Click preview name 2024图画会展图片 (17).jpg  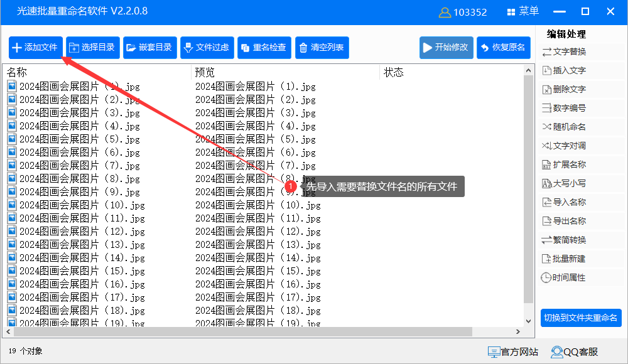point(258,298)
